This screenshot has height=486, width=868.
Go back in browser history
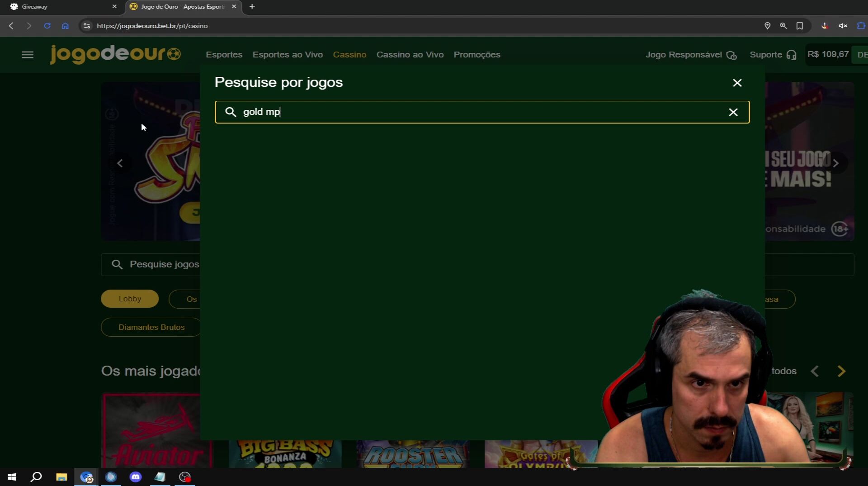tap(11, 26)
